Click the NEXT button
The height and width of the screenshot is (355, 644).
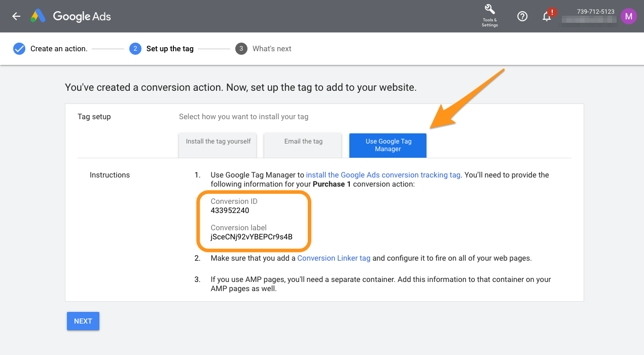(x=83, y=321)
